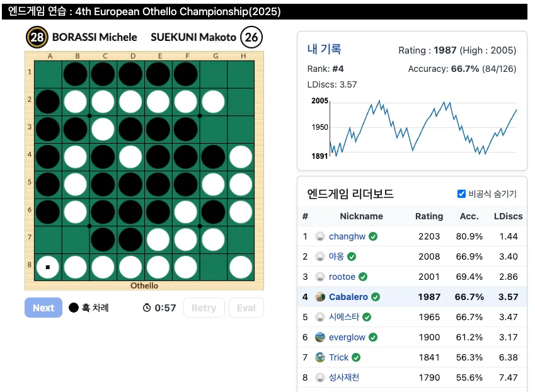
Task: Click the rating history line chart
Action: coord(423,128)
